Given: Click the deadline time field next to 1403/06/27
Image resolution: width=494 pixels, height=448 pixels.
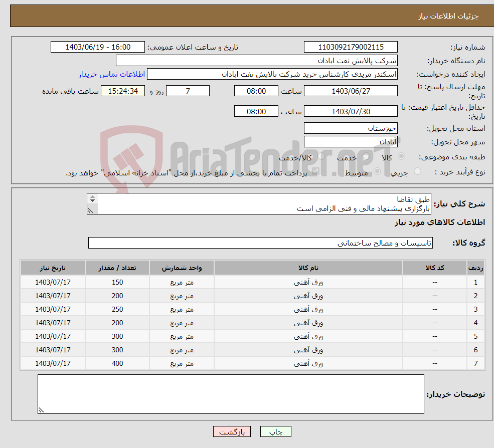Looking at the screenshot, I should pos(256,91).
